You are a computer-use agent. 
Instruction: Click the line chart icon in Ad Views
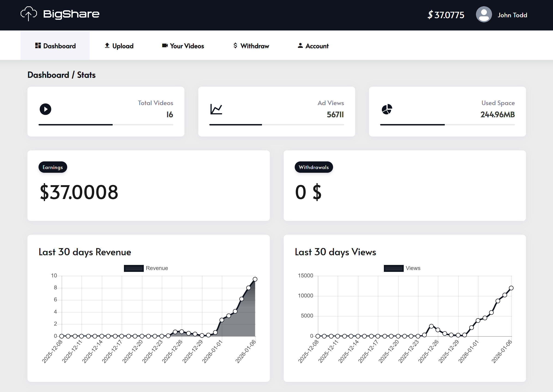click(x=216, y=109)
